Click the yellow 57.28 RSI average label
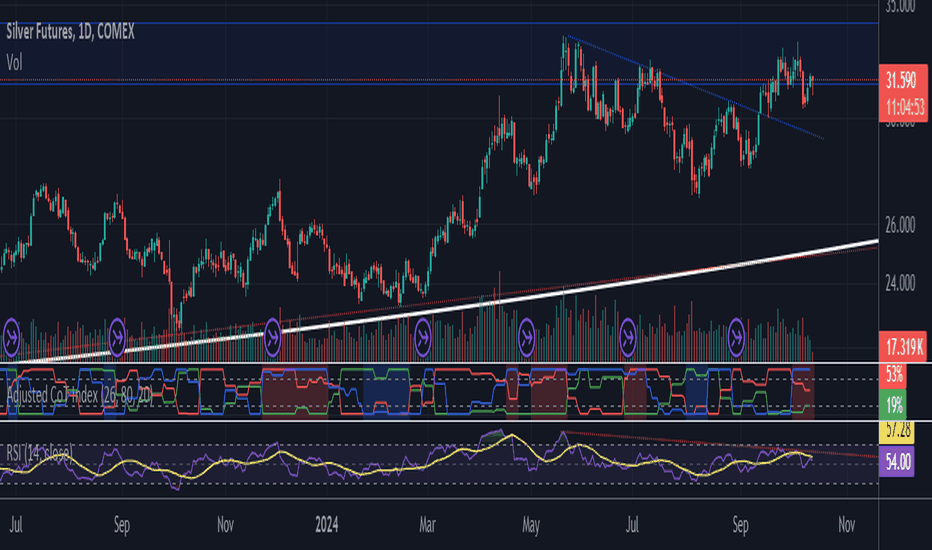932x550 pixels. [x=897, y=430]
